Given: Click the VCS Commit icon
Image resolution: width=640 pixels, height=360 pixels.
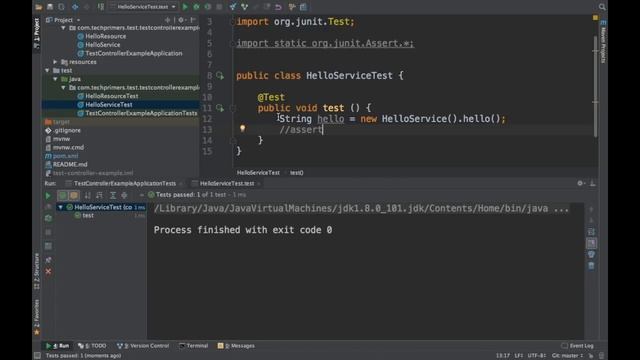Looking at the screenshot, I should click(244, 7).
